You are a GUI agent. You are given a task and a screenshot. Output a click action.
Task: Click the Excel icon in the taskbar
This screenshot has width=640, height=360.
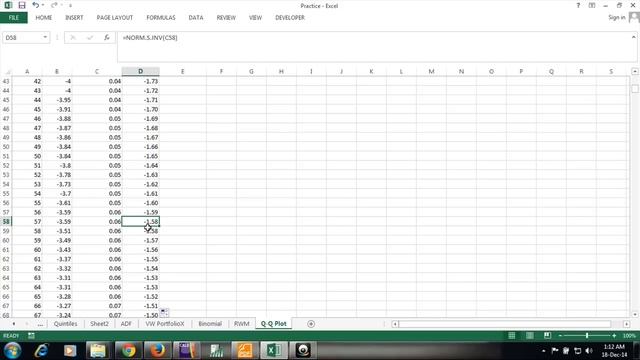tap(273, 350)
